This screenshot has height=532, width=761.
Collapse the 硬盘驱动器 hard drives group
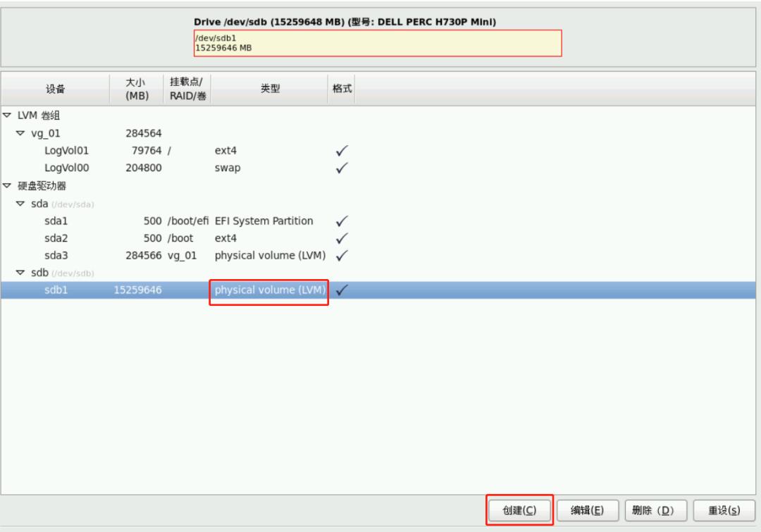coord(7,186)
